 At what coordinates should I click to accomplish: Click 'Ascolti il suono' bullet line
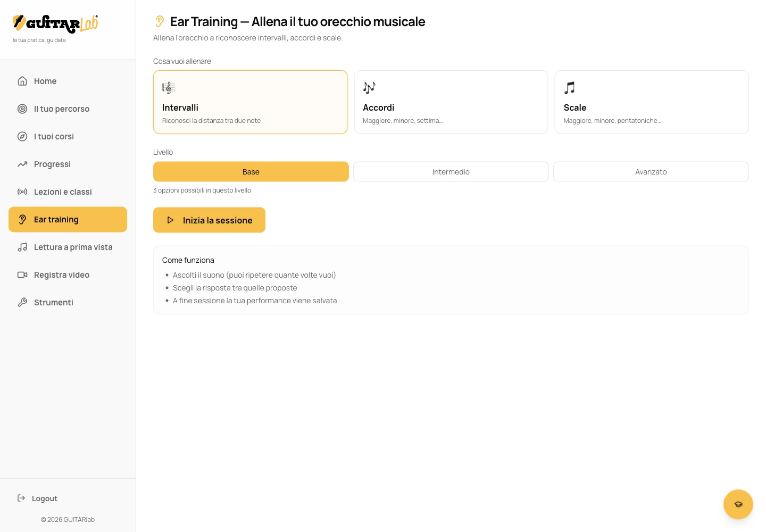tap(254, 275)
